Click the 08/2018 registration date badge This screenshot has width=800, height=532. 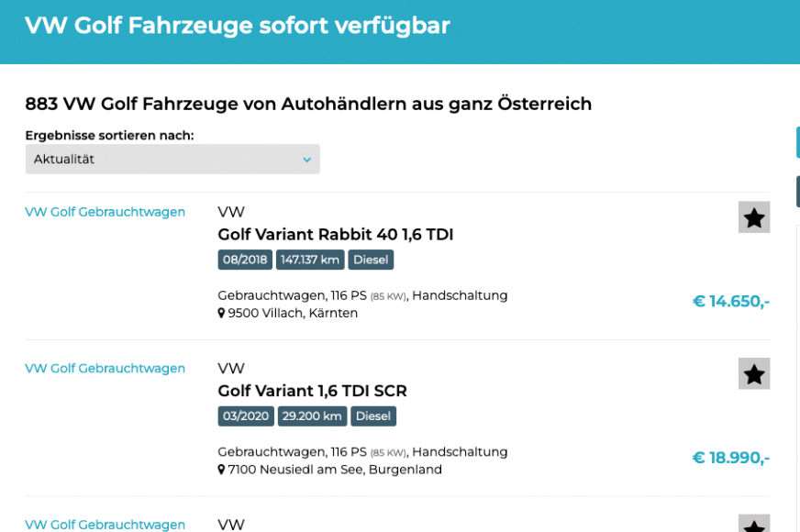coord(245,260)
